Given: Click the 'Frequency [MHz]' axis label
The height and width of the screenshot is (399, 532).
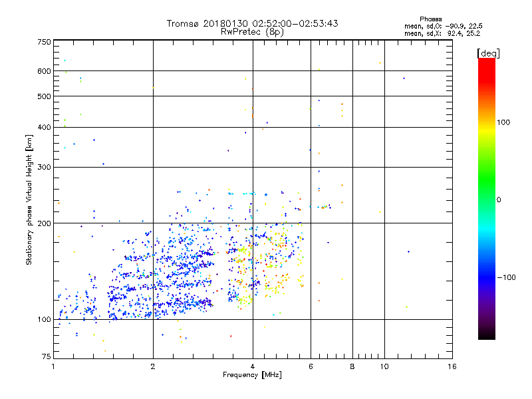Looking at the screenshot, I should click(252, 375).
